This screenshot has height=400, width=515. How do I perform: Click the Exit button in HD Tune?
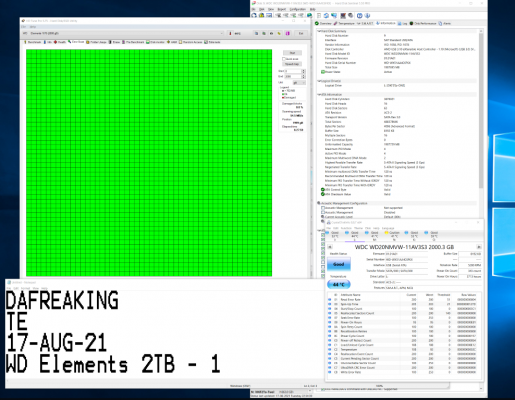pos(301,33)
